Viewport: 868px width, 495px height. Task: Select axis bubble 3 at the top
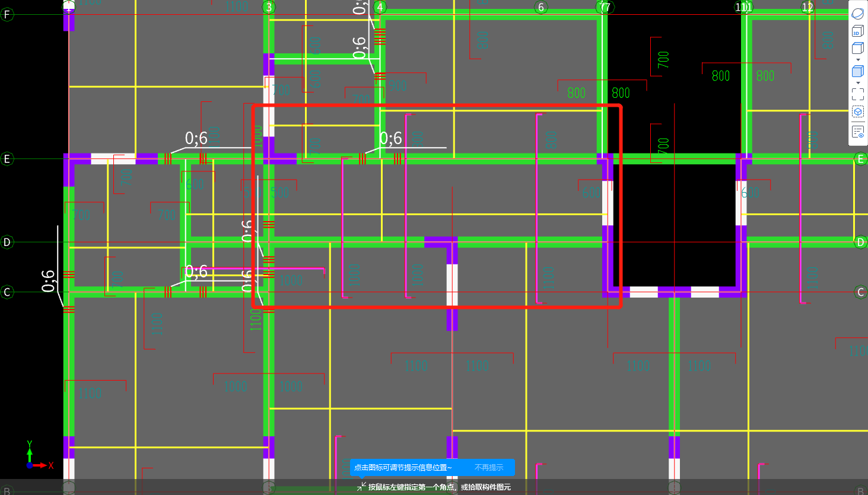click(269, 7)
